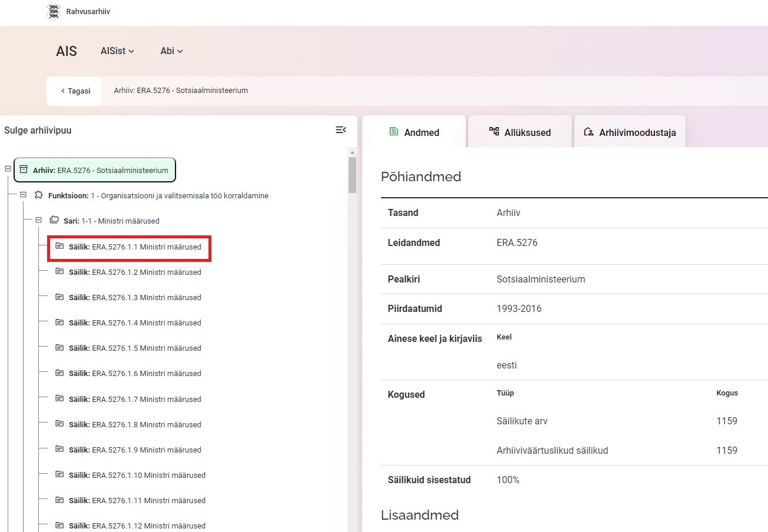Go back with the Tagasi button
The height and width of the screenshot is (532, 768).
[75, 91]
